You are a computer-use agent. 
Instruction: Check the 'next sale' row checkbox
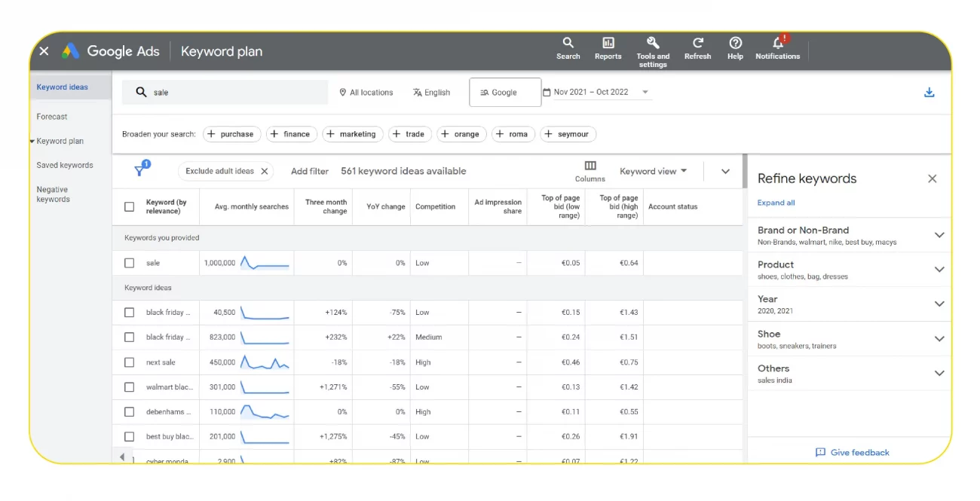130,362
